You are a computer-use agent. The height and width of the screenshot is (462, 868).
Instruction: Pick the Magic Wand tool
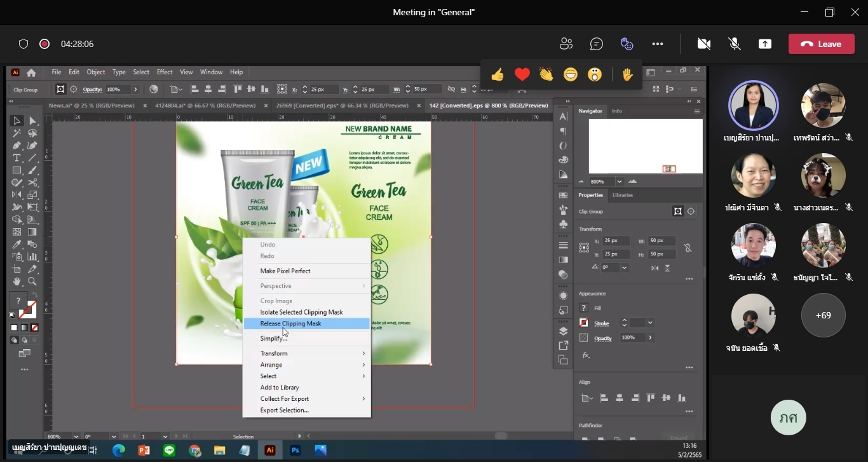pos(17,133)
